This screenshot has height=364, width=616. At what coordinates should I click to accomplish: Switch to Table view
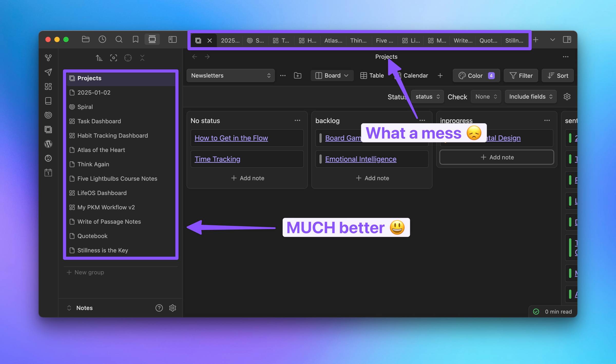372,76
